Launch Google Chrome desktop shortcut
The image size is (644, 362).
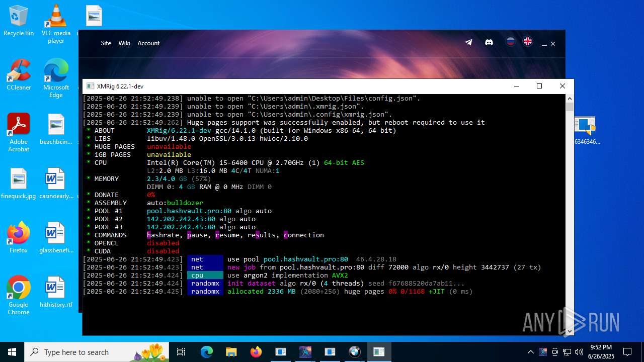pyautogui.click(x=19, y=296)
